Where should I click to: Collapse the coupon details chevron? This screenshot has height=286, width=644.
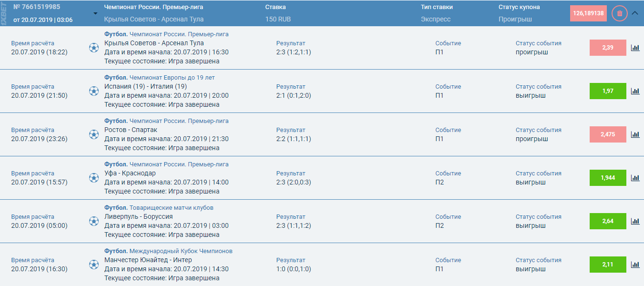(x=634, y=13)
